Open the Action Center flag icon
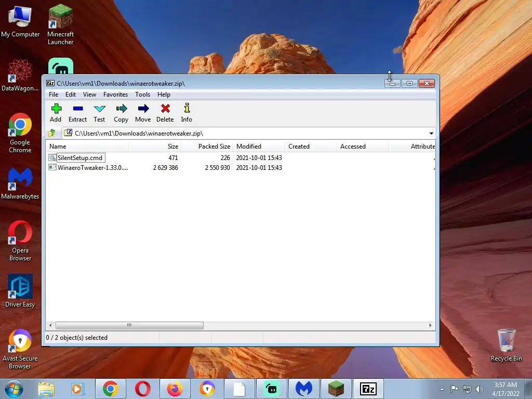The image size is (532, 399). tap(454, 389)
